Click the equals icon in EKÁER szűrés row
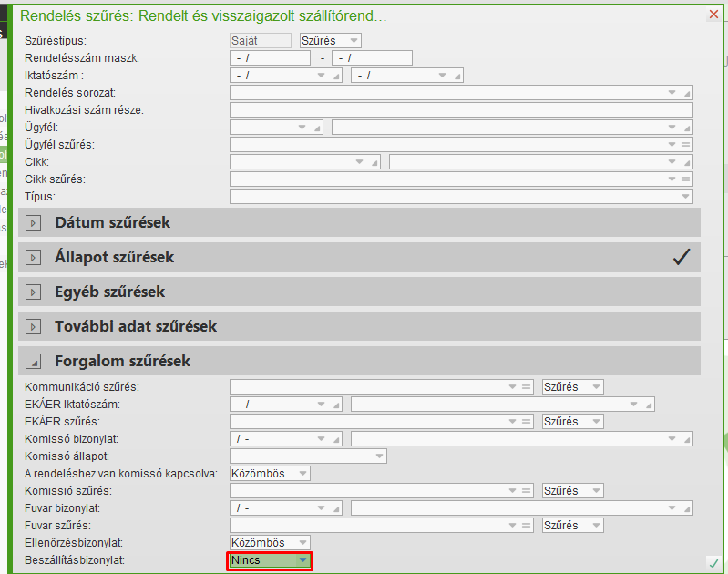Image resolution: width=728 pixels, height=574 pixels. (526, 422)
